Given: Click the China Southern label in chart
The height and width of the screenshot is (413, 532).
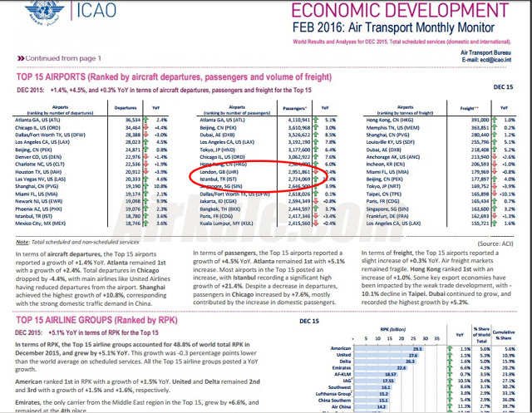Looking at the screenshot, I should click(x=334, y=400).
